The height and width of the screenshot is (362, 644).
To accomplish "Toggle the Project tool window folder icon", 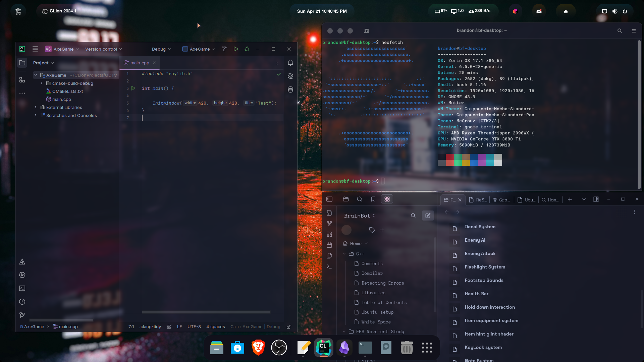I will (x=22, y=63).
